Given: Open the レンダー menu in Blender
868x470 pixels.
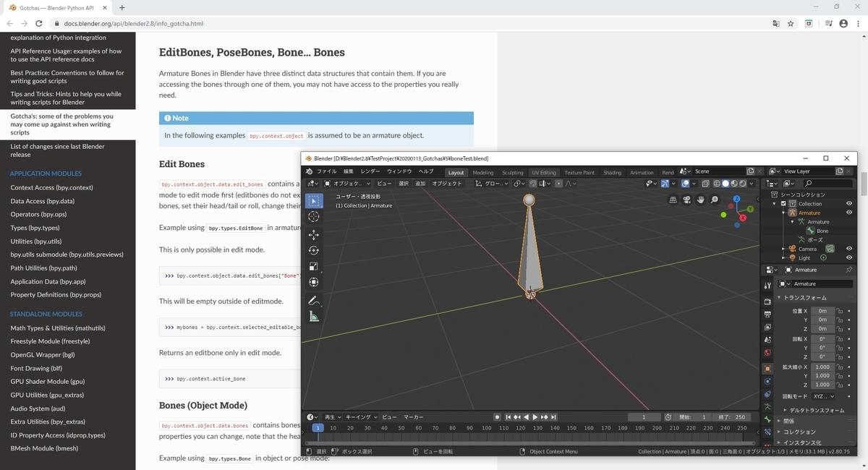Looking at the screenshot, I should pyautogui.click(x=370, y=172).
